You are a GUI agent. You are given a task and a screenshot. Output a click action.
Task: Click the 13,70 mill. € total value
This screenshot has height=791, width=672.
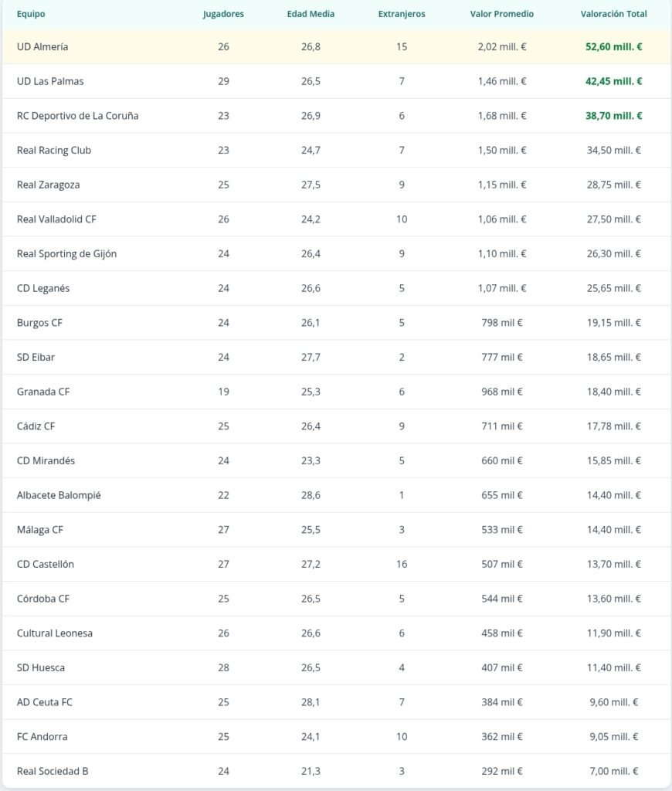(x=613, y=565)
